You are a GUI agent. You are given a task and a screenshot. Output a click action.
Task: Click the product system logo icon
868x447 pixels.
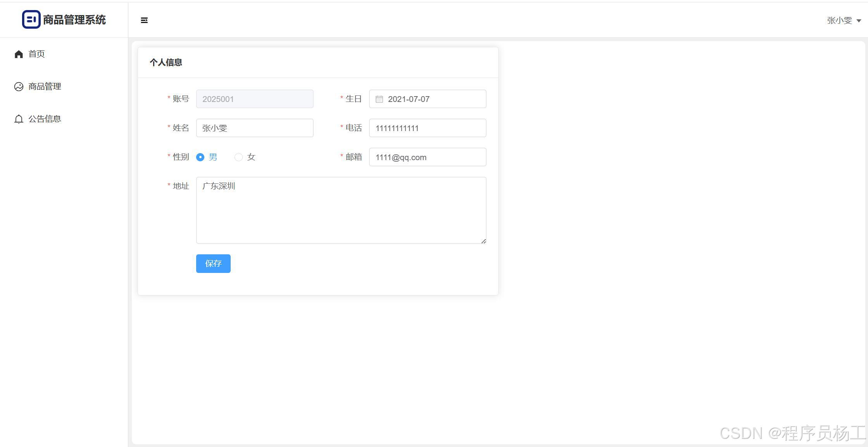(31, 19)
